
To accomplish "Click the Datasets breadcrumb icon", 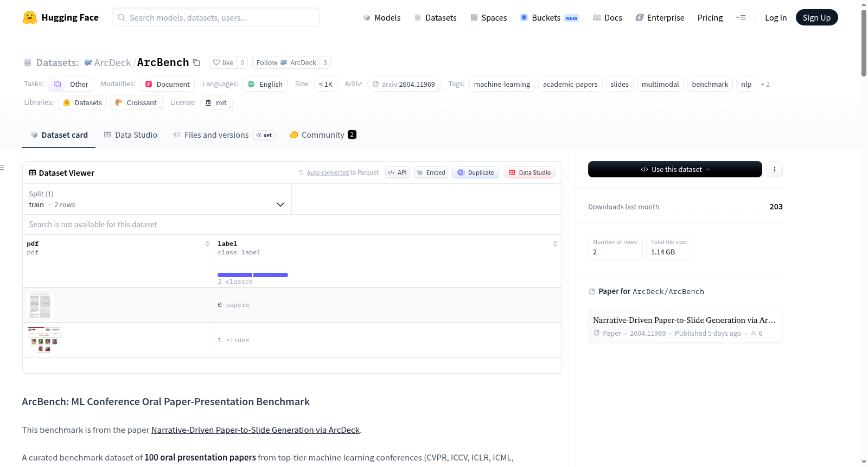I will click(28, 63).
